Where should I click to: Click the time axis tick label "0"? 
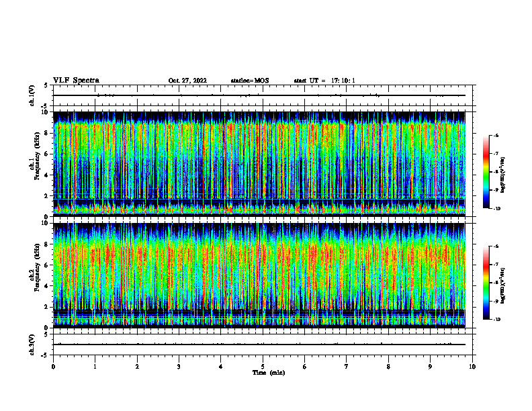[x=53, y=367]
